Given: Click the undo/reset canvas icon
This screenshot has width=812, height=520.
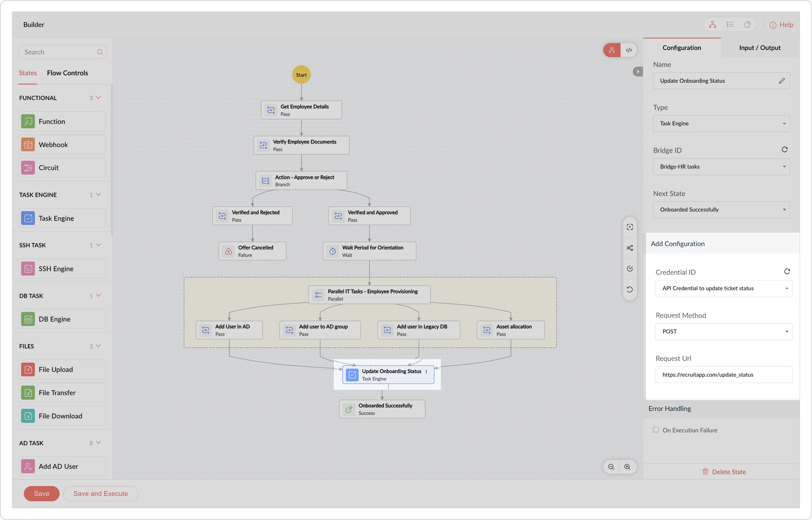Looking at the screenshot, I should point(630,290).
